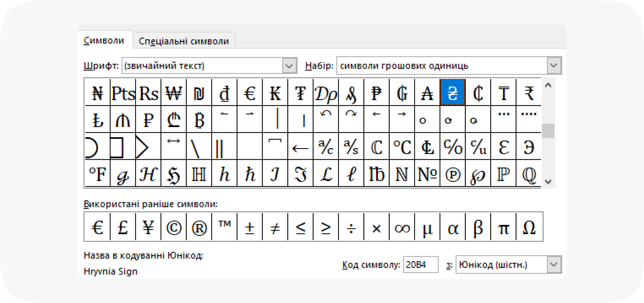
Task: Select the Won currency symbol
Action: [x=173, y=93]
